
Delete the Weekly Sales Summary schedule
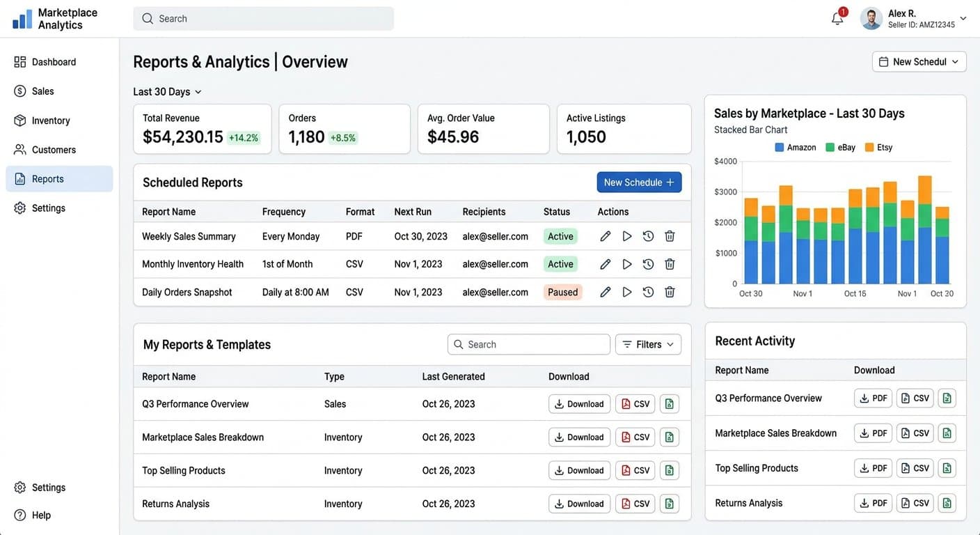[670, 236]
